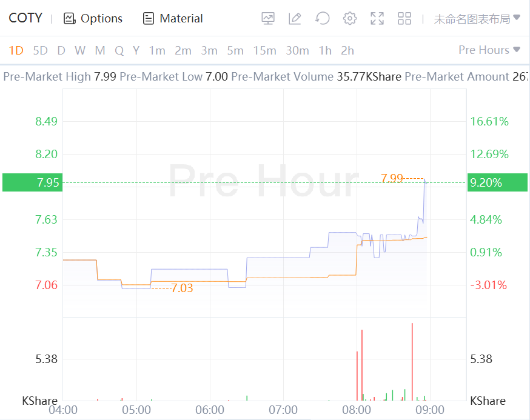Image resolution: width=530 pixels, height=420 pixels.
Task: Select the 1h interval
Action: coord(325,50)
